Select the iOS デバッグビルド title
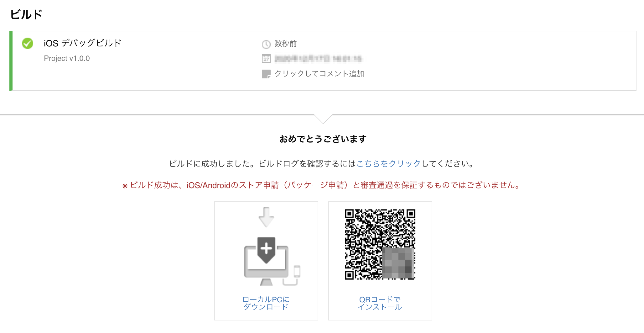The width and height of the screenshot is (644, 333). [82, 43]
